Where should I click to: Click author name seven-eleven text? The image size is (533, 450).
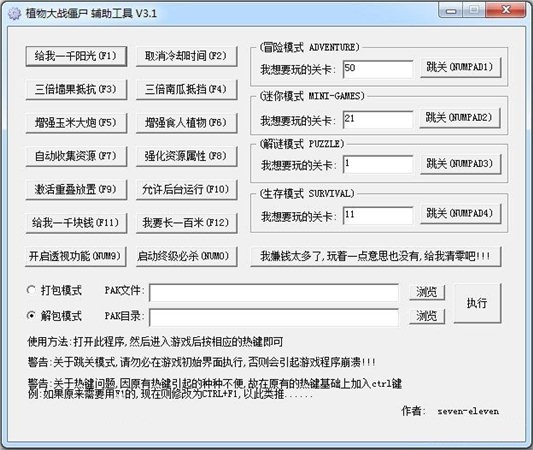click(468, 411)
